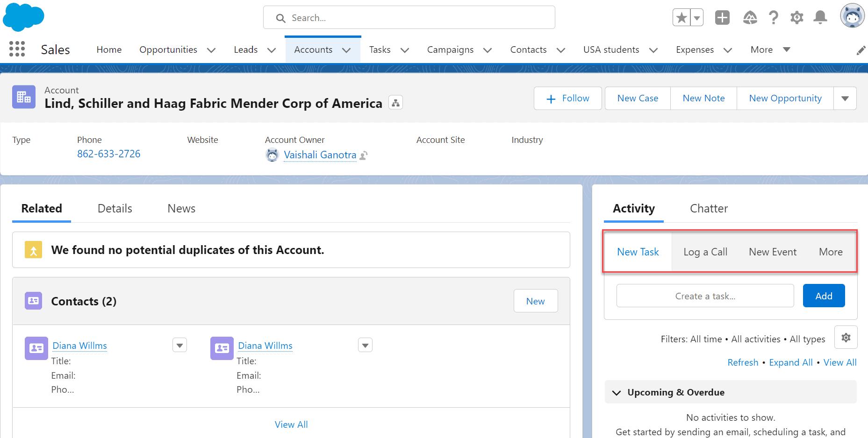Click the Favorites star icon
This screenshot has height=438, width=868.
(681, 18)
